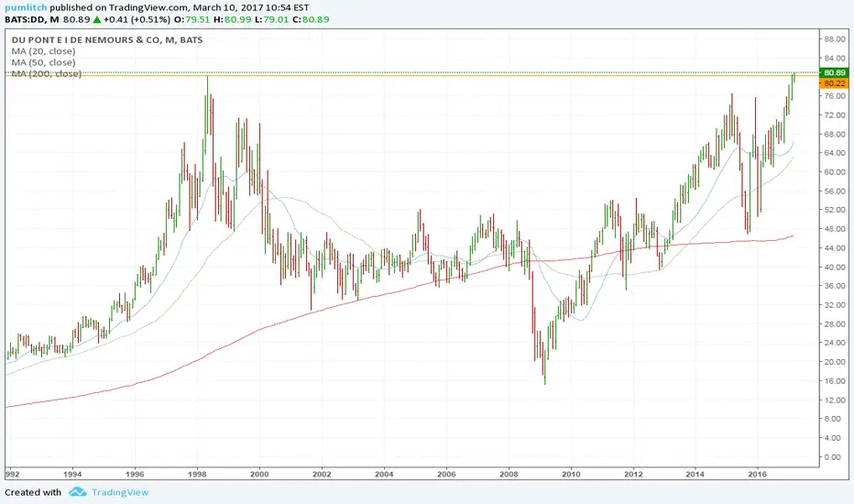Select the MA (200, close) legend entry
Viewport: 854px width, 504px height.
pyautogui.click(x=47, y=73)
